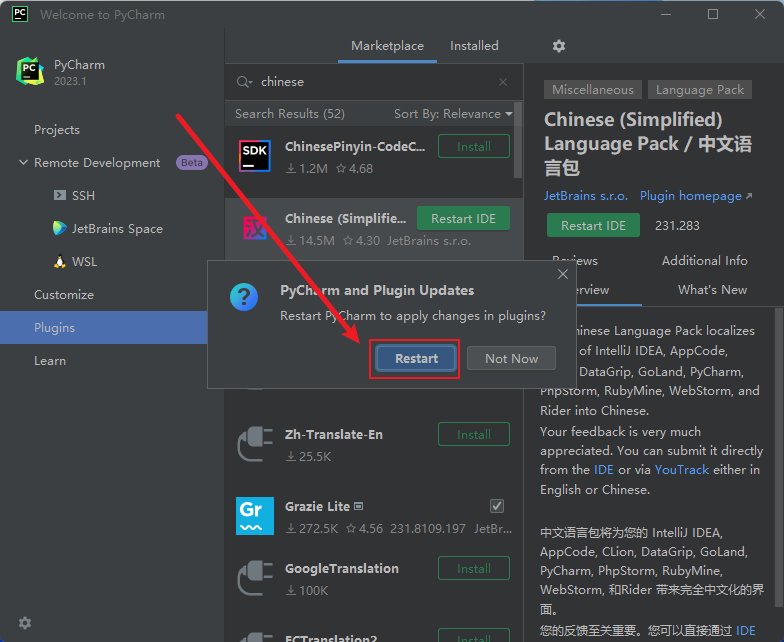Click the Chinese language pack icon
The height and width of the screenshot is (642, 784).
point(254,228)
